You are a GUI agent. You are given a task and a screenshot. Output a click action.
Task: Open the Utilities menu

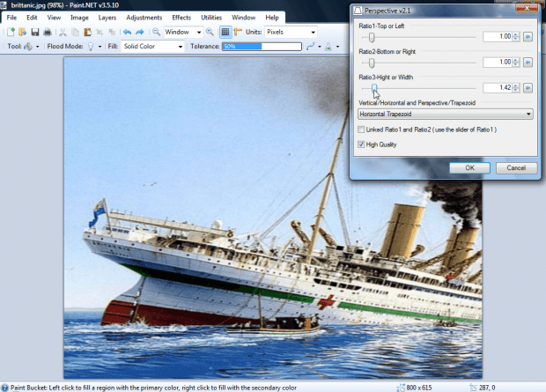(211, 18)
